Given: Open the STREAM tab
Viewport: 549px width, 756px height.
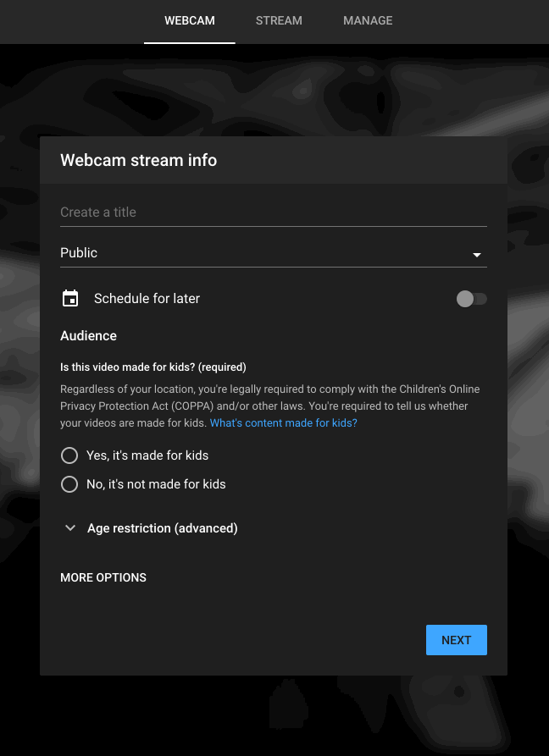Looking at the screenshot, I should (x=279, y=20).
